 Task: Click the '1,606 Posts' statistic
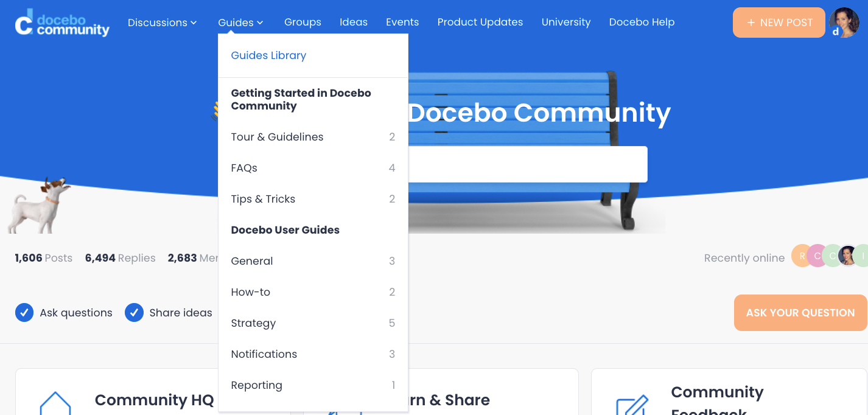(x=44, y=258)
